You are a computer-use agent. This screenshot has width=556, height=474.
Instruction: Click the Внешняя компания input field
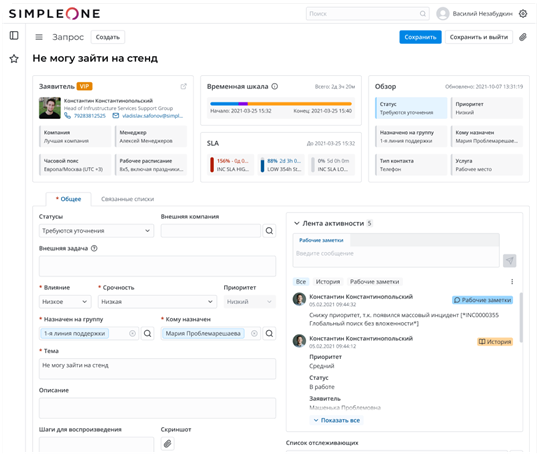[x=211, y=231]
